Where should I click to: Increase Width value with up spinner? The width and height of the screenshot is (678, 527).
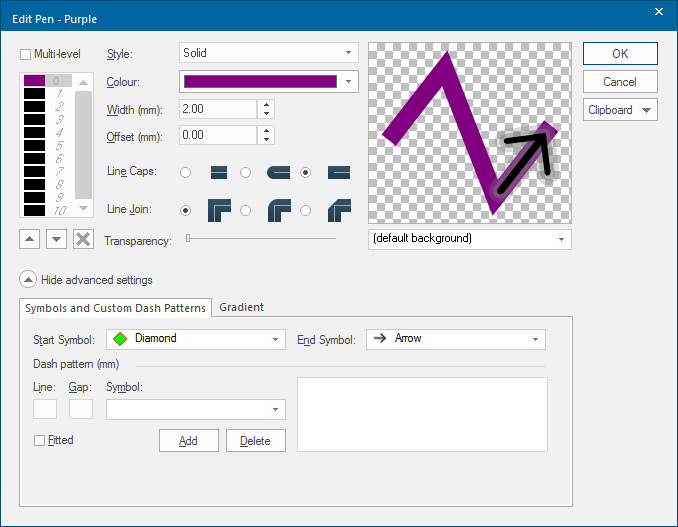[266, 105]
